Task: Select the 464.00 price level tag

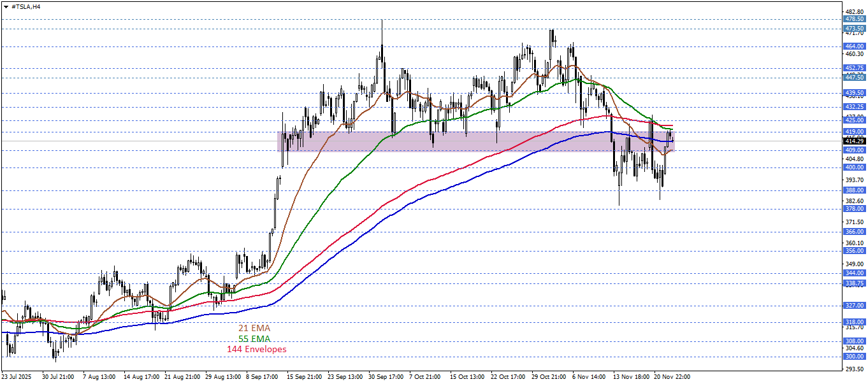Action: click(853, 46)
